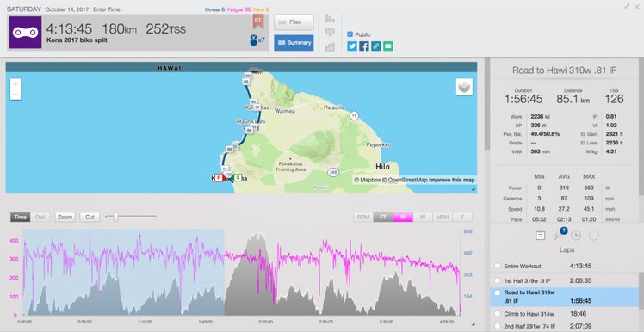
Task: Click the Improve this map link
Action: [452, 180]
